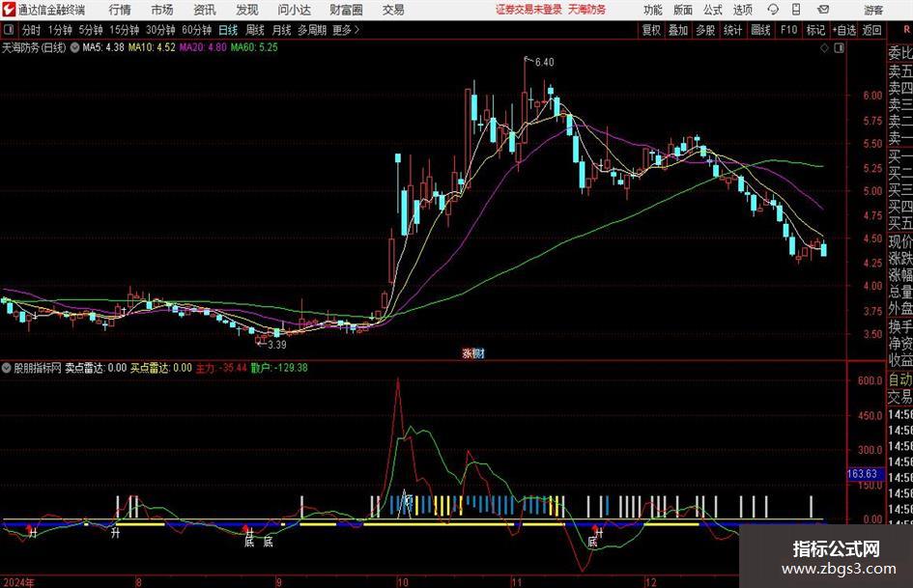Open the 资讯 menu
Screen dimensions: 913x588
(x=205, y=10)
